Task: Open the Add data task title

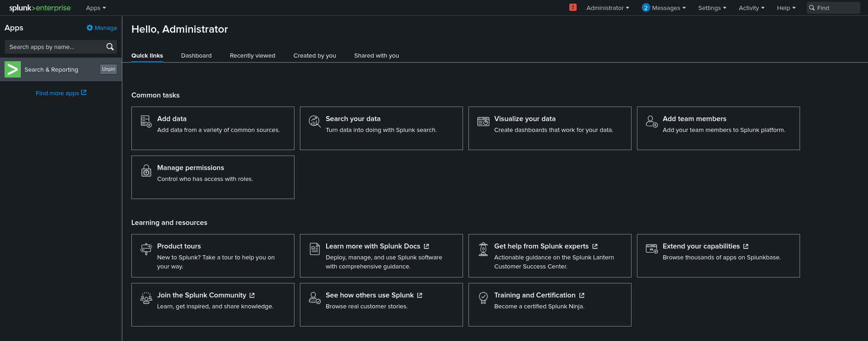Action: click(x=172, y=118)
